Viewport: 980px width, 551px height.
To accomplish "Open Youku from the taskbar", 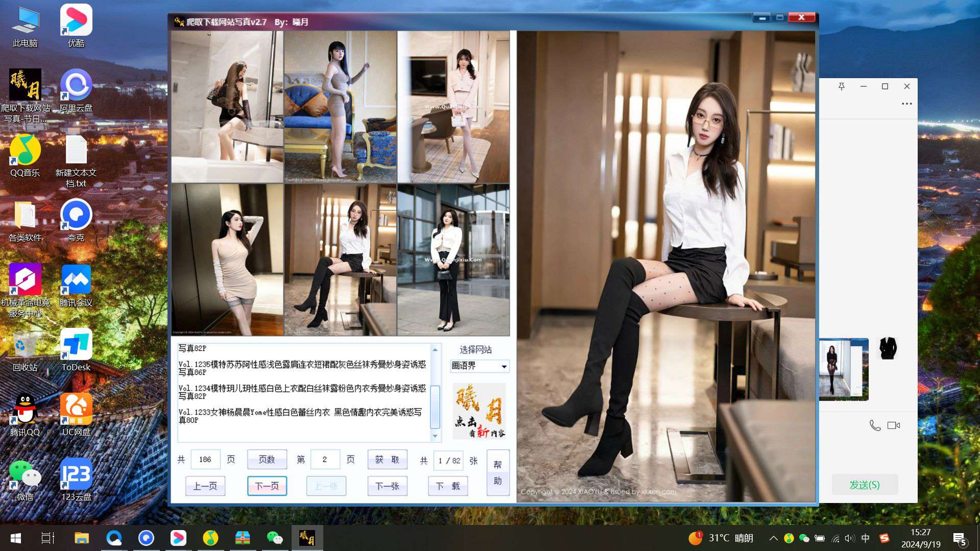I will 178,538.
